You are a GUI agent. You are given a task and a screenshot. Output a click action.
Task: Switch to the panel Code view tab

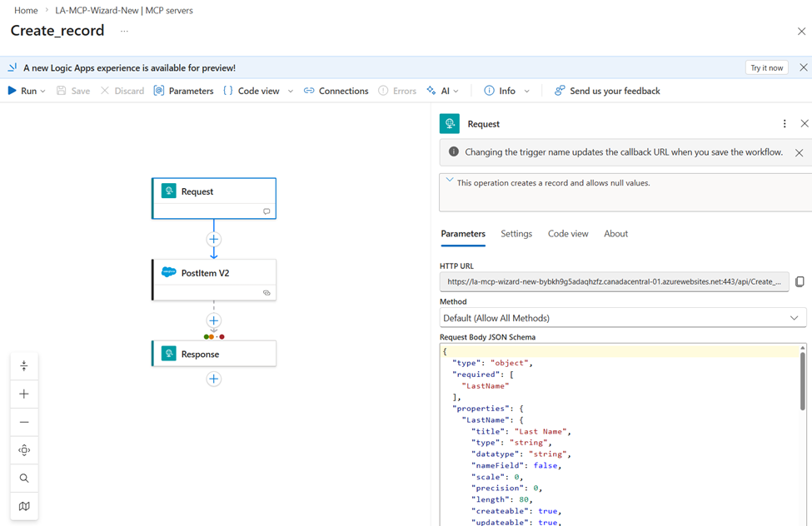click(x=568, y=234)
